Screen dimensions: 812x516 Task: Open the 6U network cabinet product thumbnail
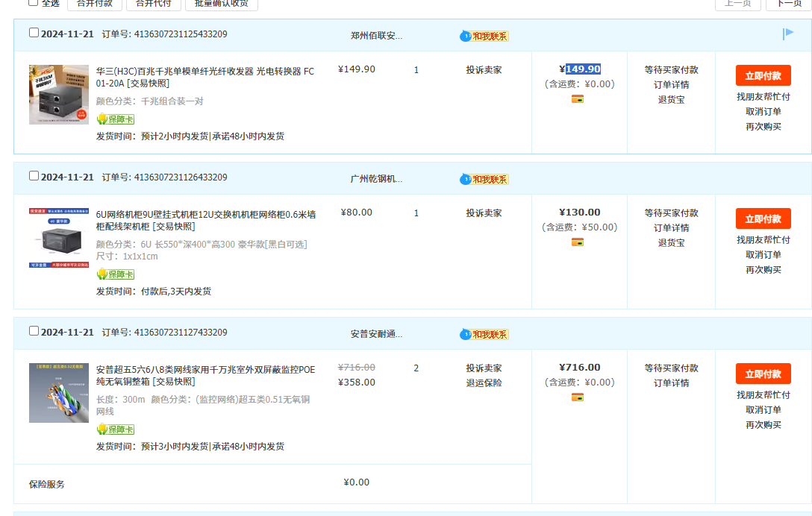tap(59, 239)
